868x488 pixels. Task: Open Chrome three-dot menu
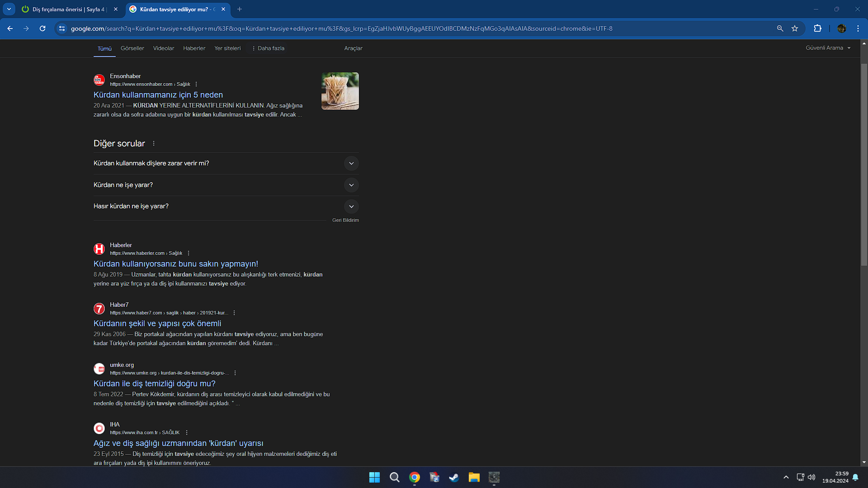coord(858,28)
